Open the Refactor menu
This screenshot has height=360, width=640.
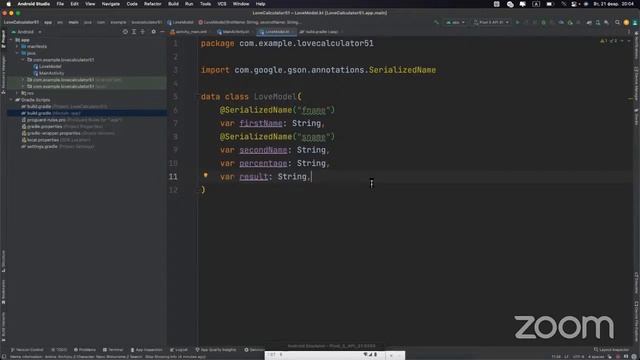153,4
